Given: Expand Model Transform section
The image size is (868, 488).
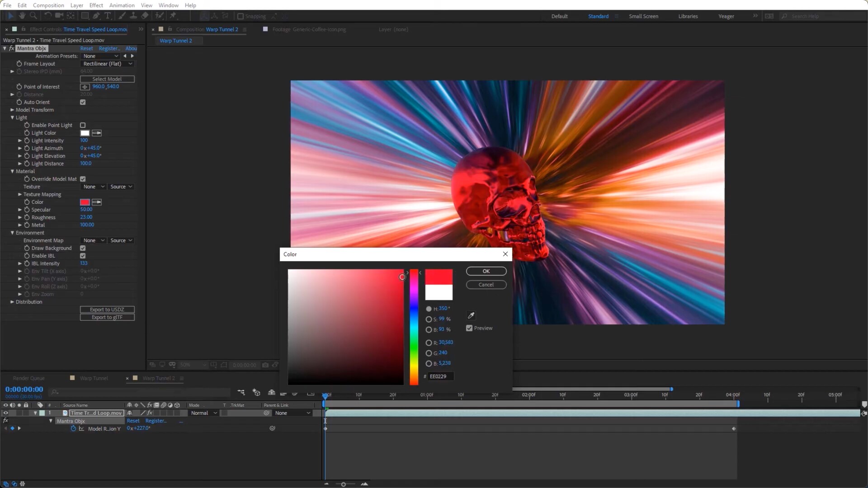Looking at the screenshot, I should point(12,110).
